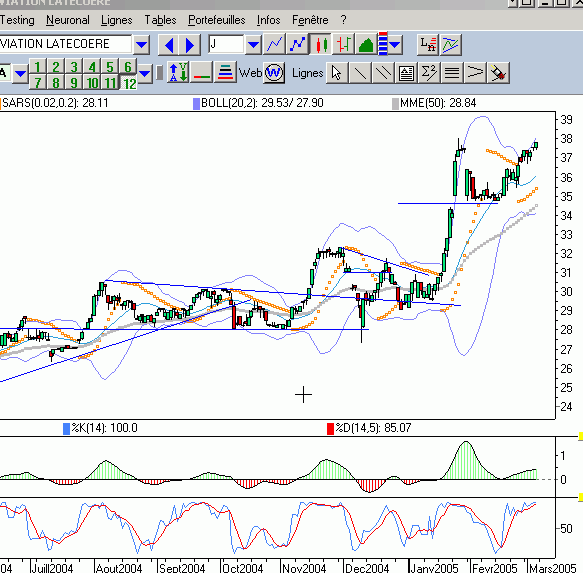Select duration button 9
Screen dimensions: 583x573
[74, 83]
